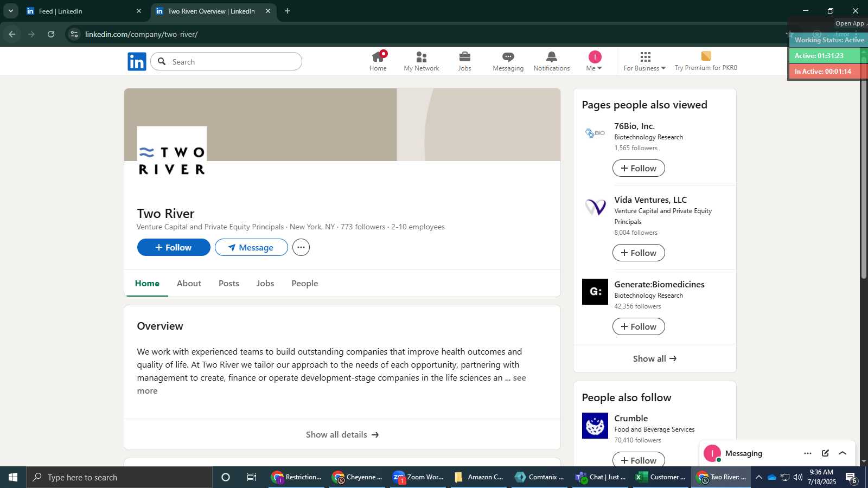The width and height of the screenshot is (868, 488).
Task: Open Notifications bell icon
Action: (x=552, y=61)
